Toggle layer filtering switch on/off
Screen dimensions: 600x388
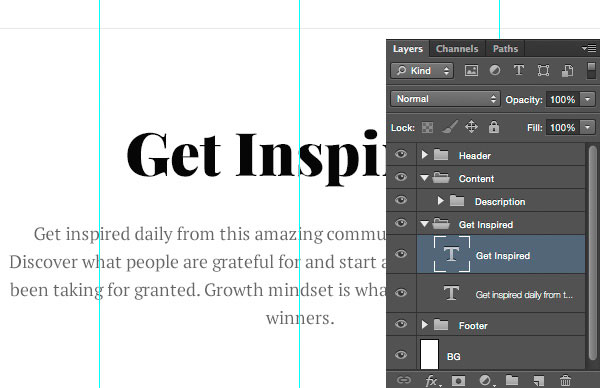coord(591,71)
